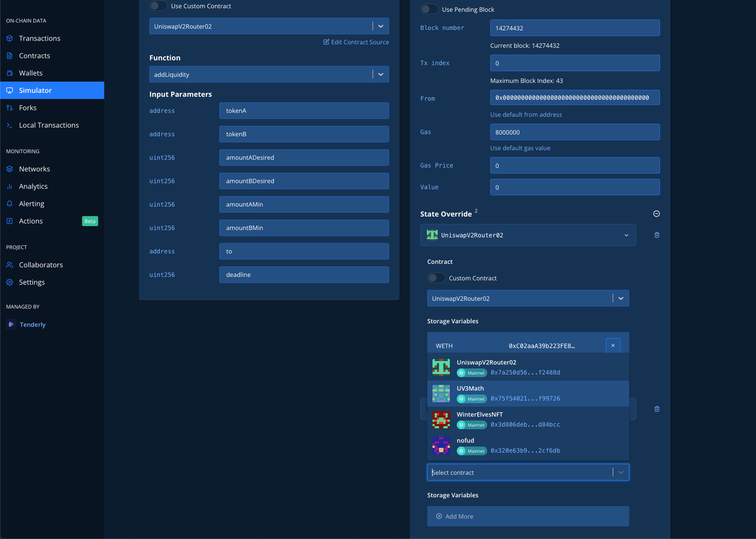Select the Simulator sidebar item
Screen dimensions: 756x539
pos(52,90)
